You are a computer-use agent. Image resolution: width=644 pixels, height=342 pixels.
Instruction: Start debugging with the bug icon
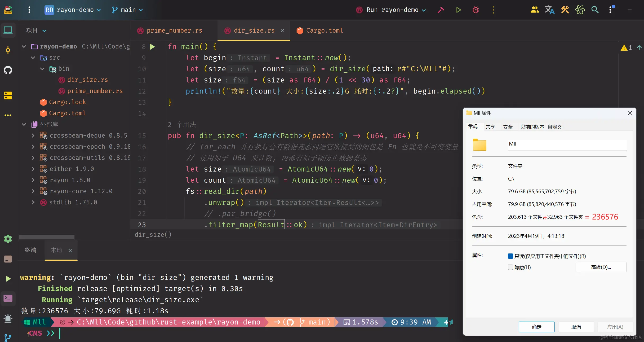pyautogui.click(x=476, y=10)
